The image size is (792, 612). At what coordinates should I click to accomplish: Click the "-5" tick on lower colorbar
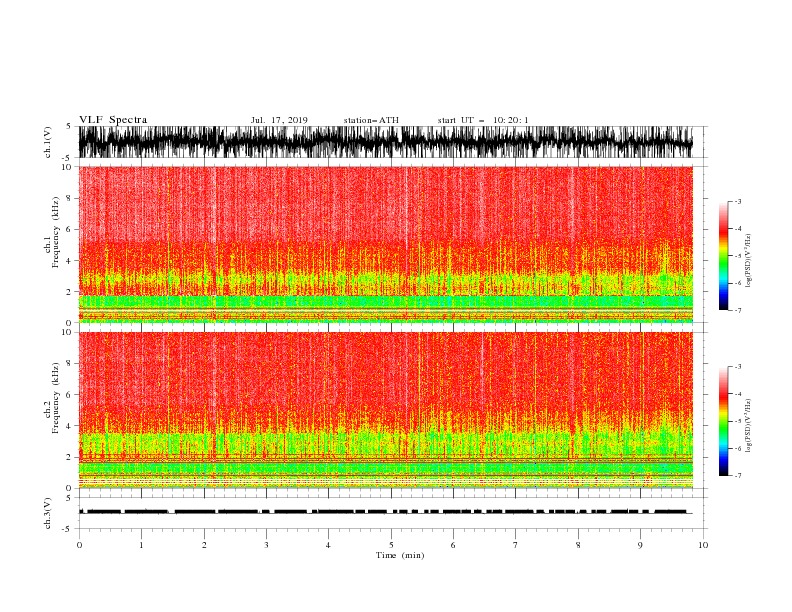pos(738,421)
